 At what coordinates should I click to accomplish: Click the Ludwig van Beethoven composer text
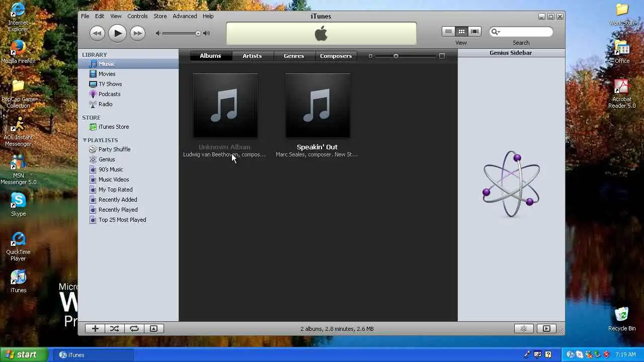pyautogui.click(x=224, y=155)
